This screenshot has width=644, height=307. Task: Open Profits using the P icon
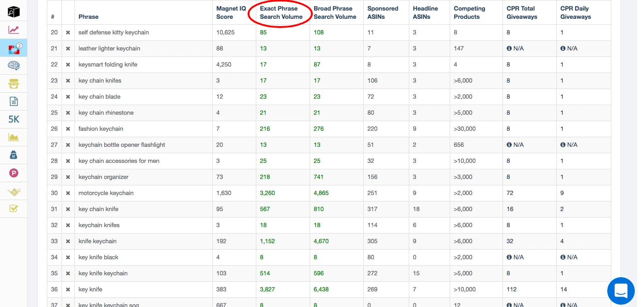[13, 173]
